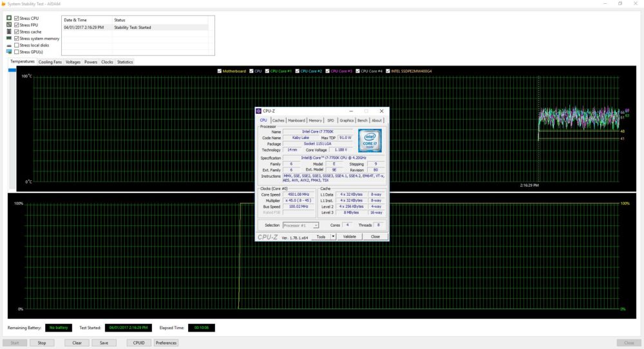The image size is (644, 349).
Task: Click the Date & Time column header
Action: (87, 20)
